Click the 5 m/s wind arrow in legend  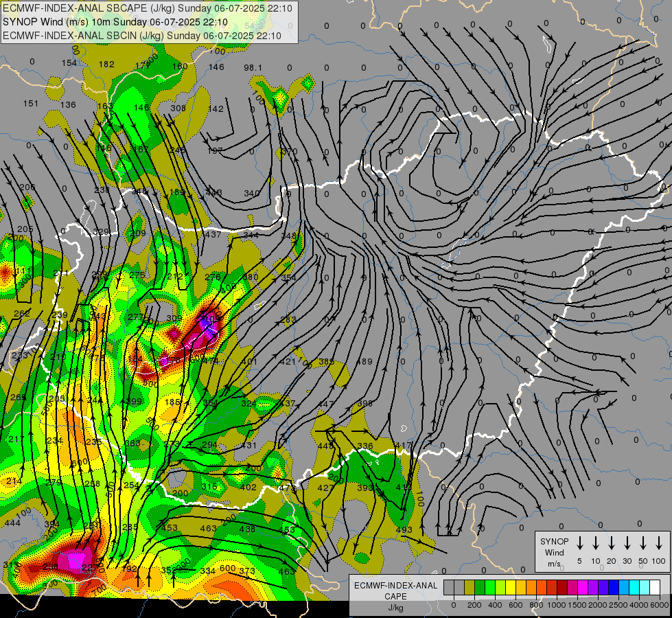click(x=579, y=543)
